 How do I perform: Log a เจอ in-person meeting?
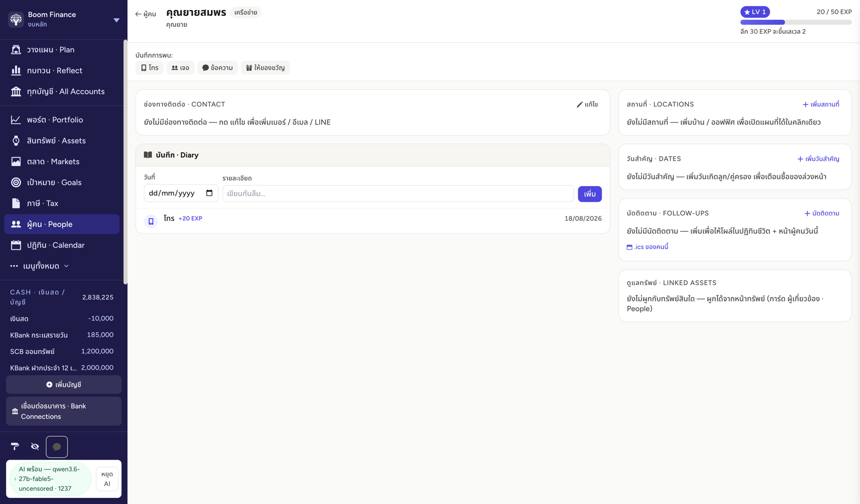pyautogui.click(x=180, y=68)
